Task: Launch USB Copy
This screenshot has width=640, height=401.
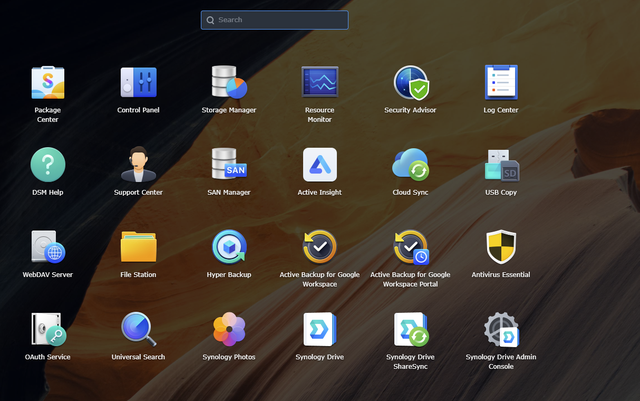Action: (500, 165)
